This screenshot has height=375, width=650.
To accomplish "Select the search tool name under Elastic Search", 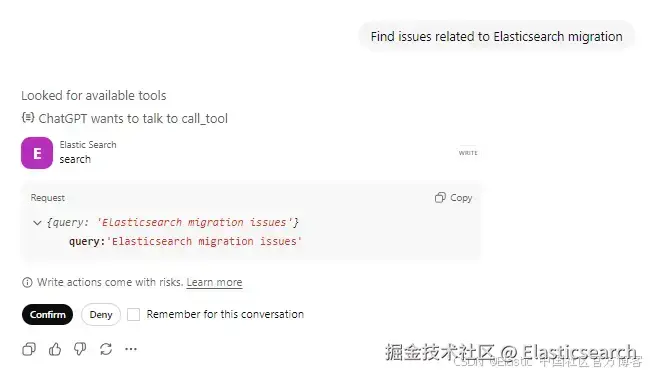I will pos(75,160).
